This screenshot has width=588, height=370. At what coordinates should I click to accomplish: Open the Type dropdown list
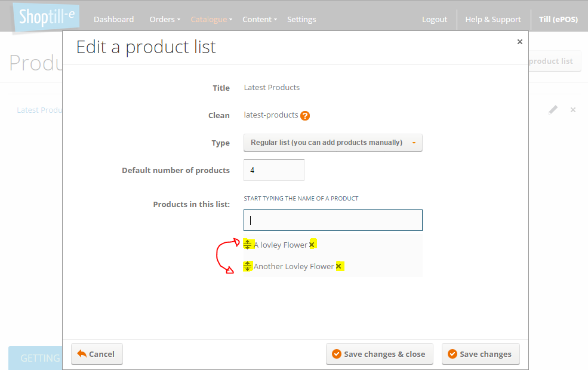tap(333, 143)
